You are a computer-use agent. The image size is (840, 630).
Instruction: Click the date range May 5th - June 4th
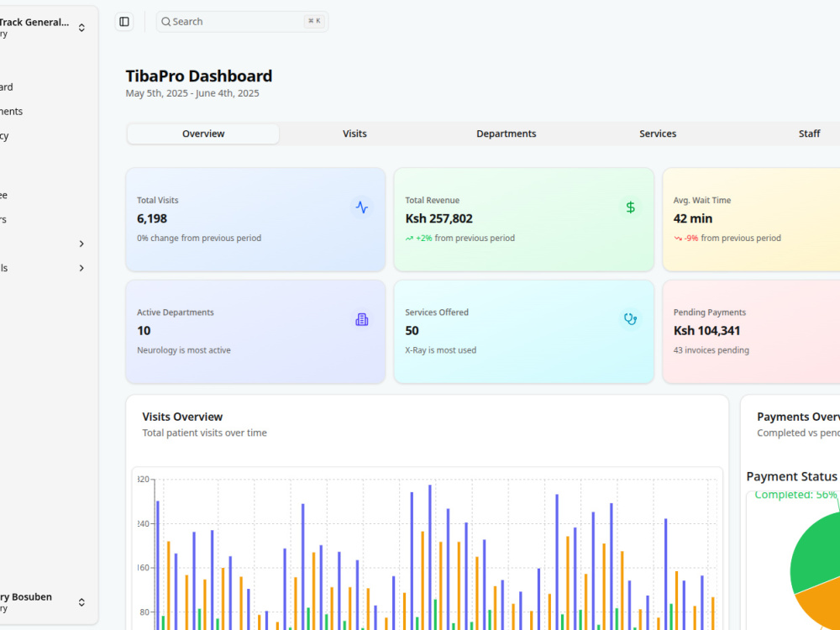(x=192, y=93)
